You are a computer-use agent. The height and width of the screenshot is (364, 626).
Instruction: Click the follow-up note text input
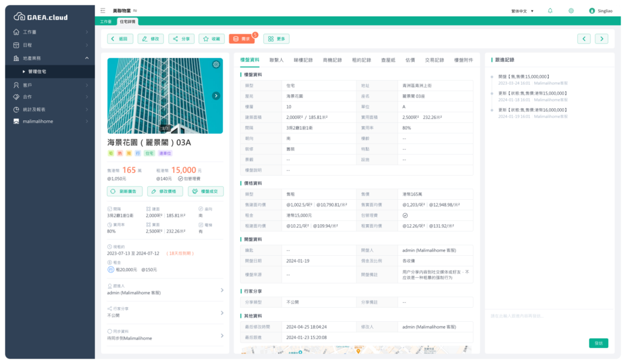[x=549, y=316]
